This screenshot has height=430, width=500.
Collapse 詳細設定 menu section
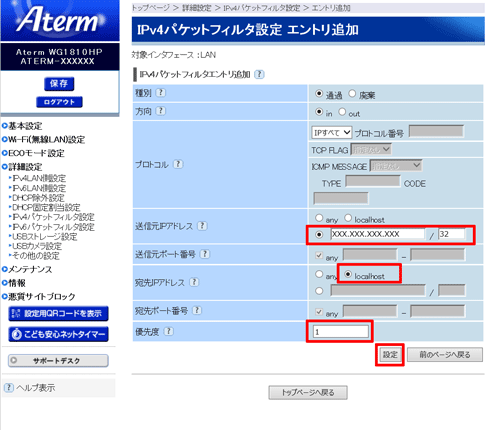click(x=22, y=167)
